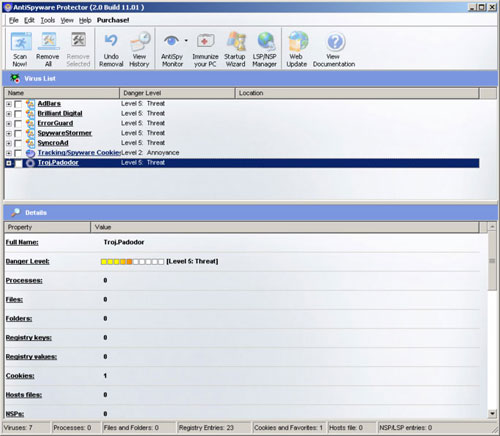Expand the SyncroAd tree node
This screenshot has height=436, width=500.
9,143
